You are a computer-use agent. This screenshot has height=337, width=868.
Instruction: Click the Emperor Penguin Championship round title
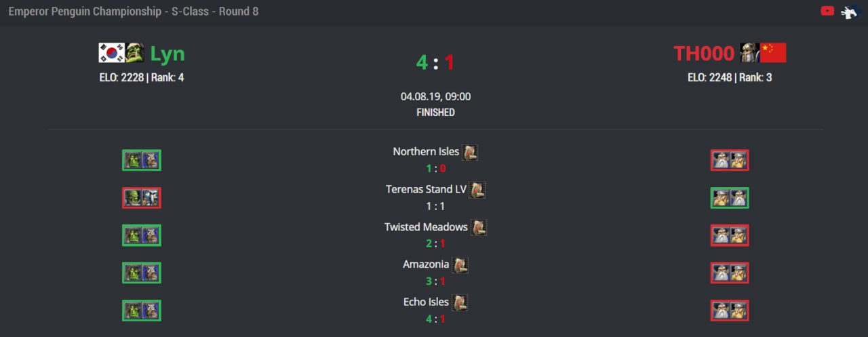(x=134, y=12)
